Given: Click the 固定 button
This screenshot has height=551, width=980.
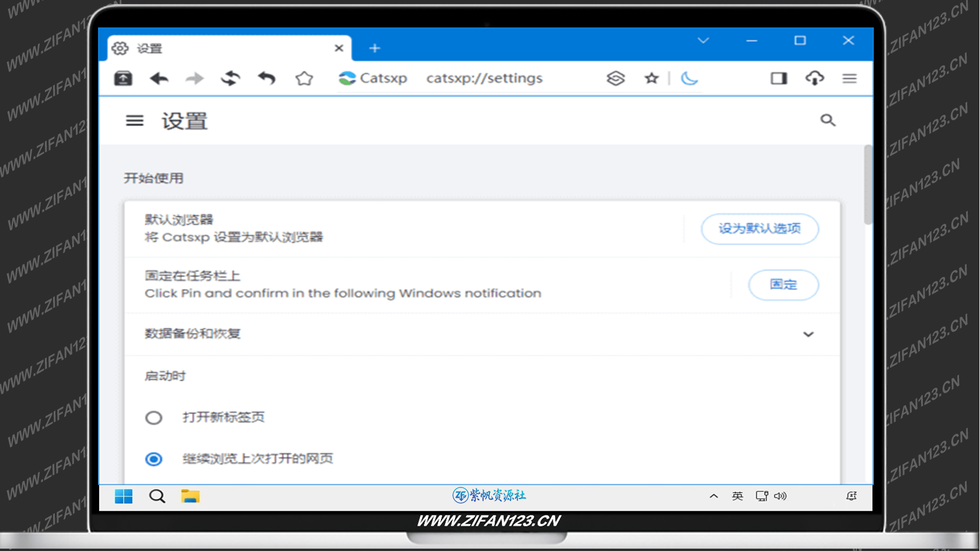Looking at the screenshot, I should pyautogui.click(x=783, y=285).
